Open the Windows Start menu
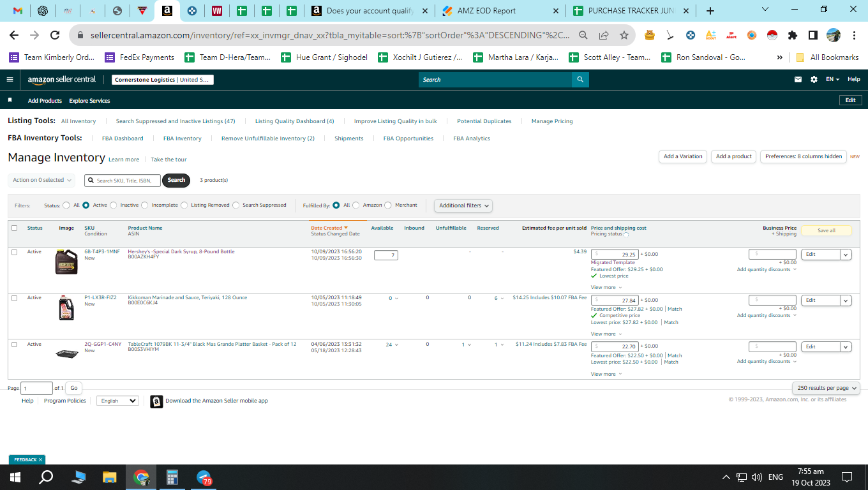Image resolution: width=868 pixels, height=490 pixels. [15, 477]
